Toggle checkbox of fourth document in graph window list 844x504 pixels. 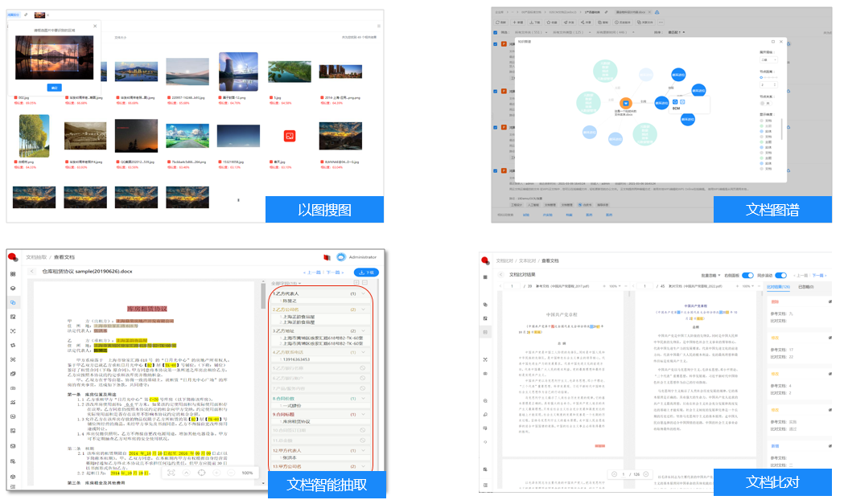point(496,171)
